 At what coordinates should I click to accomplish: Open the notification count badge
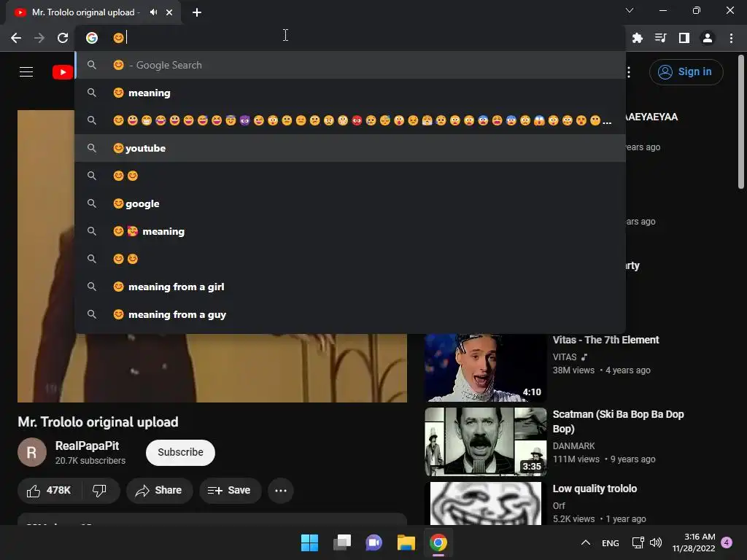[x=727, y=542]
